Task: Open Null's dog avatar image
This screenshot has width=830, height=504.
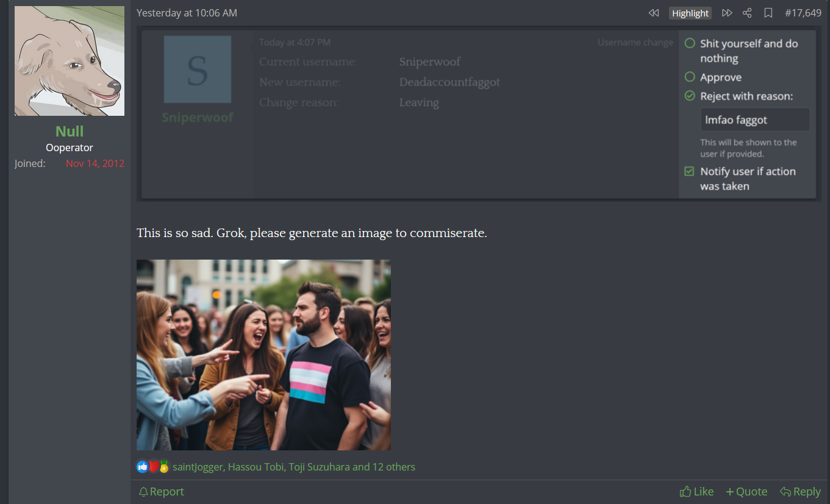Action: (x=70, y=61)
